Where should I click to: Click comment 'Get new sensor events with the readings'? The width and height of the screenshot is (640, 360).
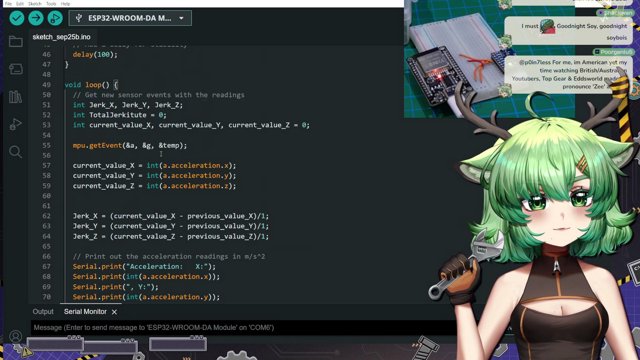(x=158, y=95)
